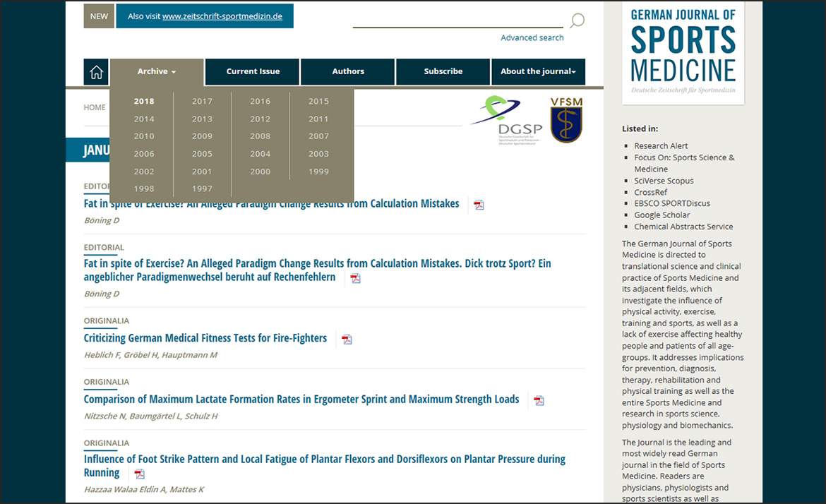Open the Current Issue tab
Screen dimensions: 826x504
253,71
